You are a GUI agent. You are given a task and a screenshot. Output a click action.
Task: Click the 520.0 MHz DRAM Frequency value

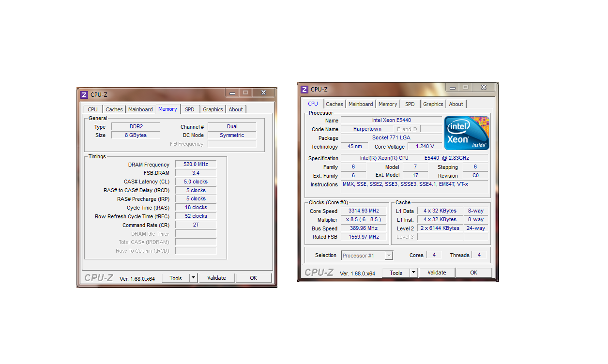(196, 165)
